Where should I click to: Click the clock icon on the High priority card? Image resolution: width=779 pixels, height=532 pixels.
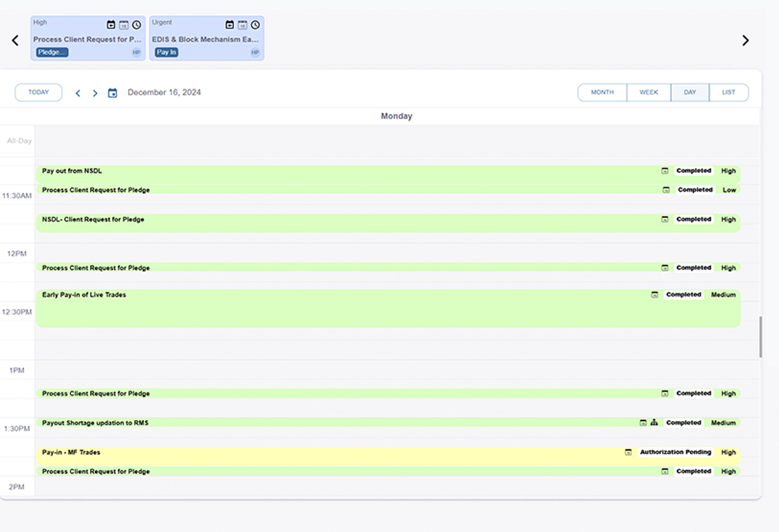137,25
